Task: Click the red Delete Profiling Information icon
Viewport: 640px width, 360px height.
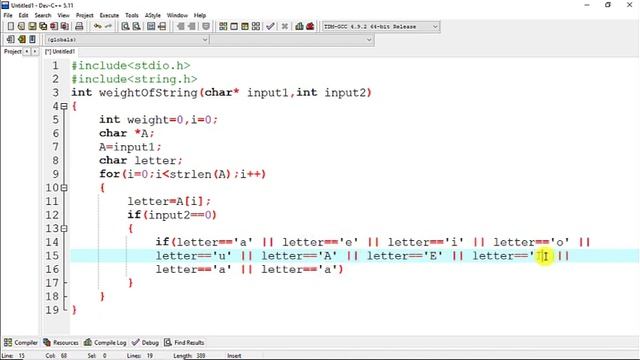Action: (310, 27)
